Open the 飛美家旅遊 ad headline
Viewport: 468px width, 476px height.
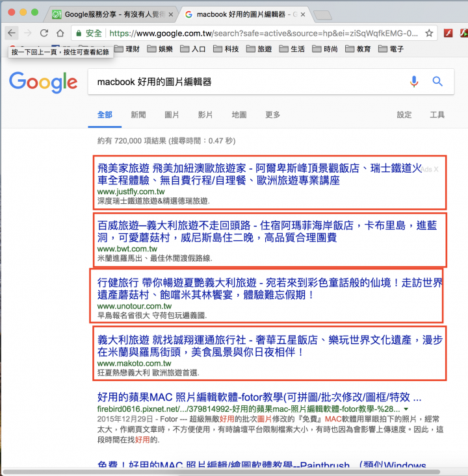259,174
